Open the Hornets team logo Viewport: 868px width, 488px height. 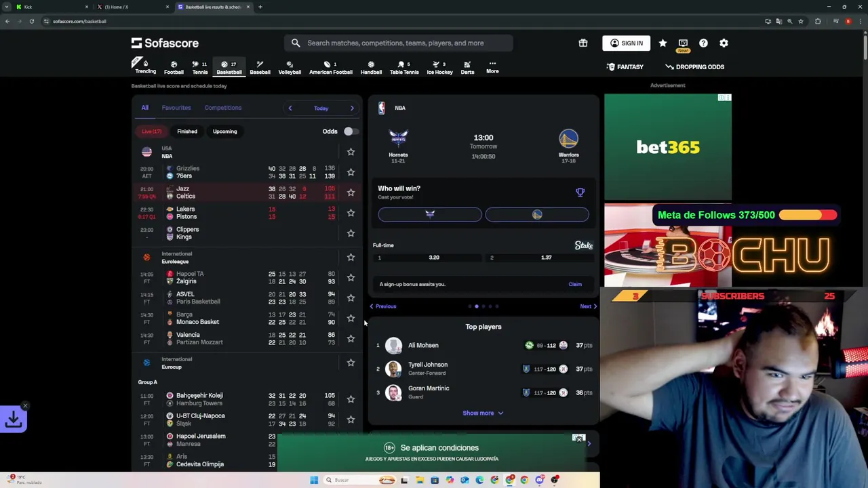(x=398, y=139)
